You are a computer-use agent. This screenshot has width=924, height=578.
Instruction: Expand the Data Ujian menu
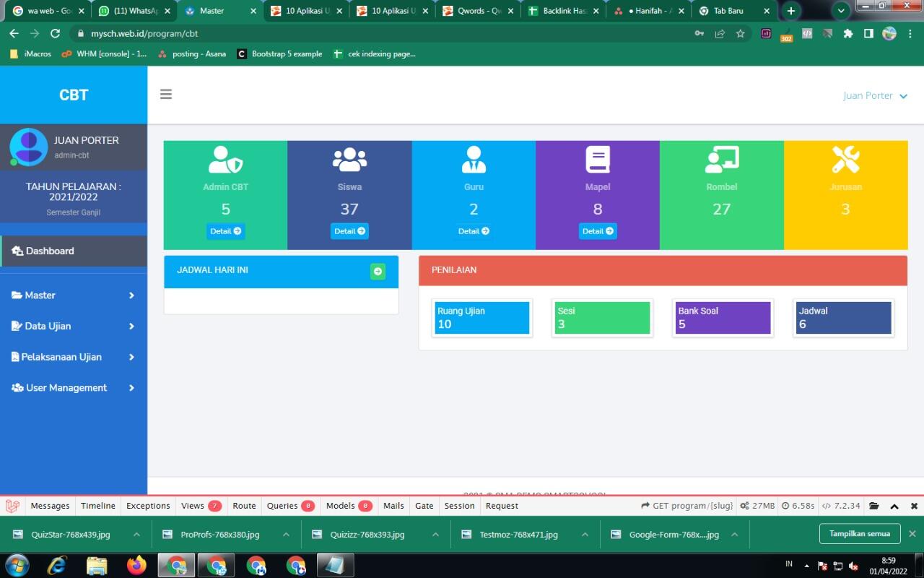[x=73, y=326]
